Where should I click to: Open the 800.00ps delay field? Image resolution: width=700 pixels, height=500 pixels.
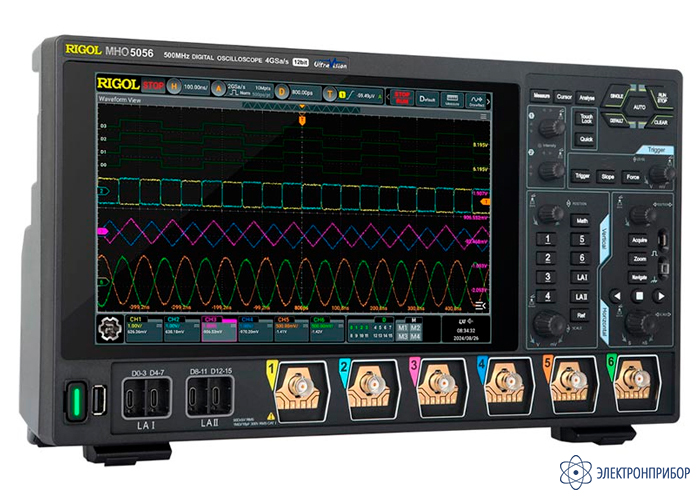(304, 93)
